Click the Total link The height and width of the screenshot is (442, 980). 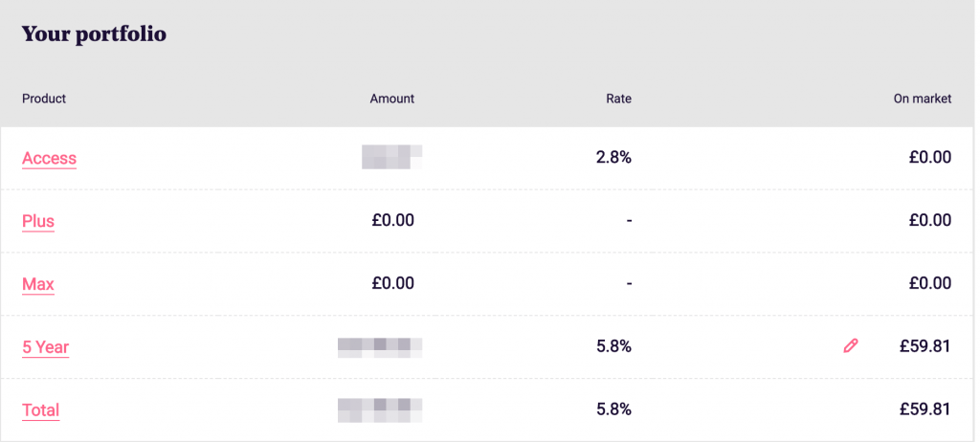point(40,410)
